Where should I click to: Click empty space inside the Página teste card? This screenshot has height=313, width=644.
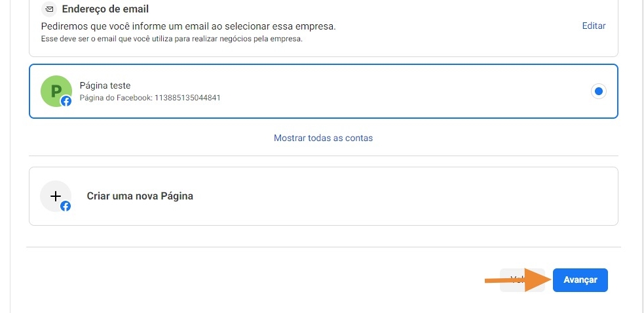pyautogui.click(x=393, y=91)
